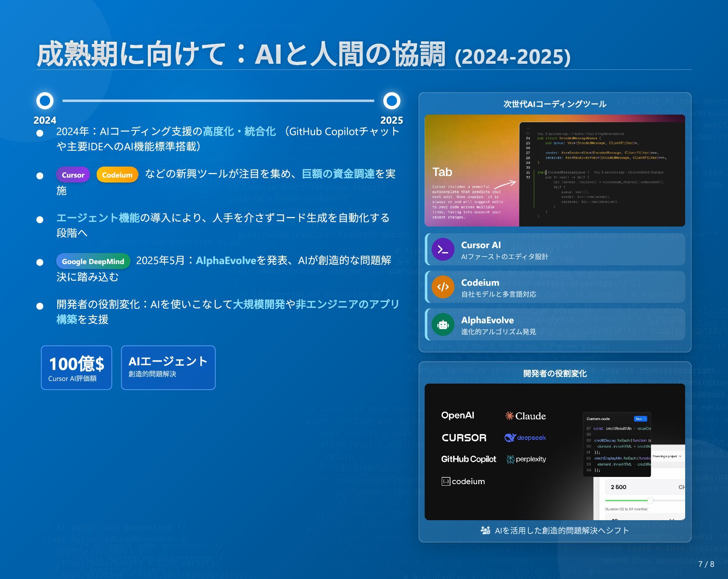
Task: Click the 開発者の役割変化 panel heading
Action: coord(555,373)
